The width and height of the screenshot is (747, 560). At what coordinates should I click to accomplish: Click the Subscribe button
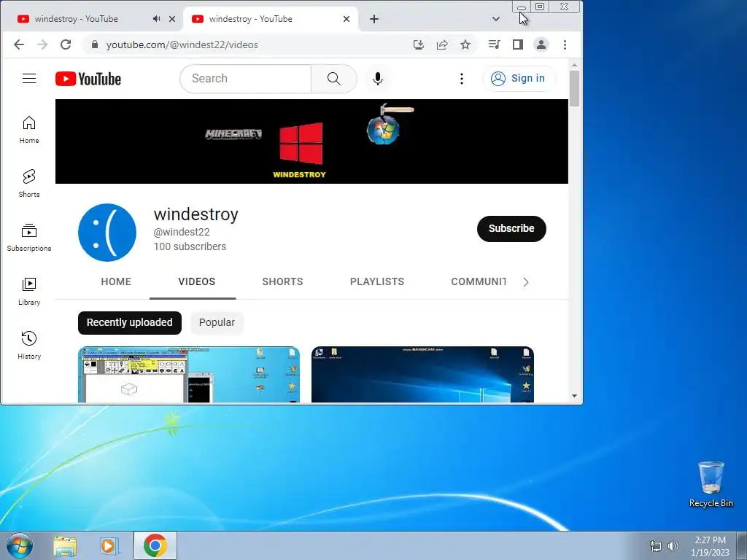[x=511, y=228]
